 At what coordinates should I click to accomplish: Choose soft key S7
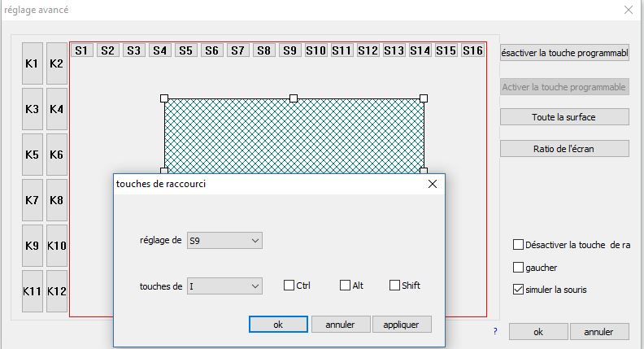[x=237, y=50]
